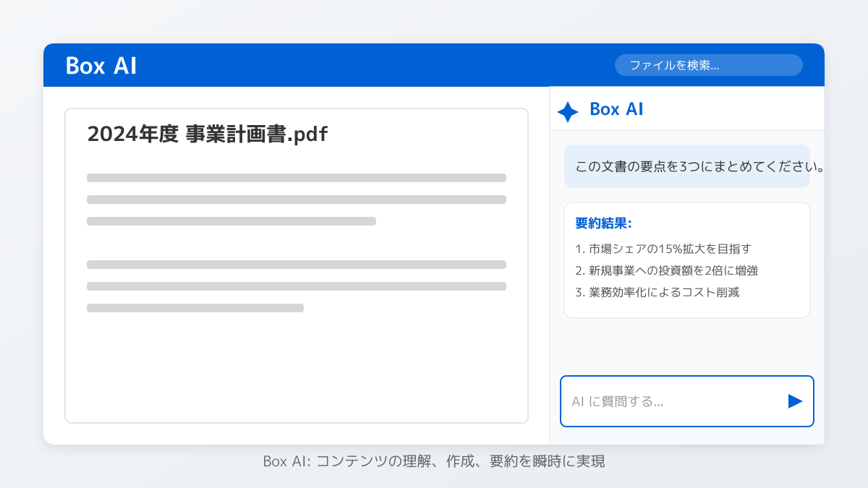Click the shortest last line of the document
Screen dimensions: 868x488
(195, 308)
